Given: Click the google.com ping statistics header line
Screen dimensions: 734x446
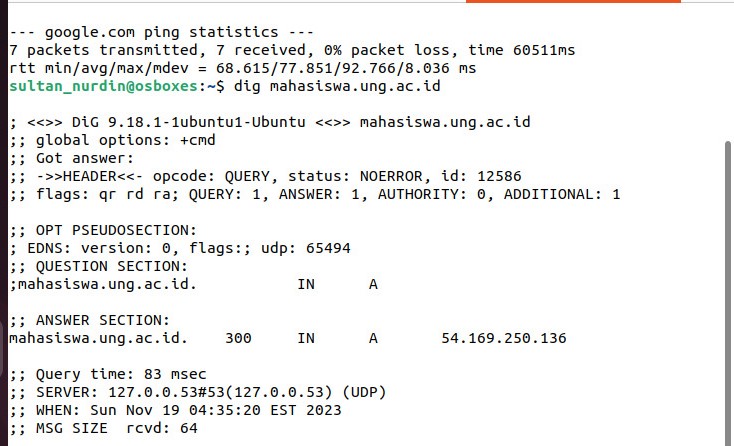Looking at the screenshot, I should tap(161, 32).
